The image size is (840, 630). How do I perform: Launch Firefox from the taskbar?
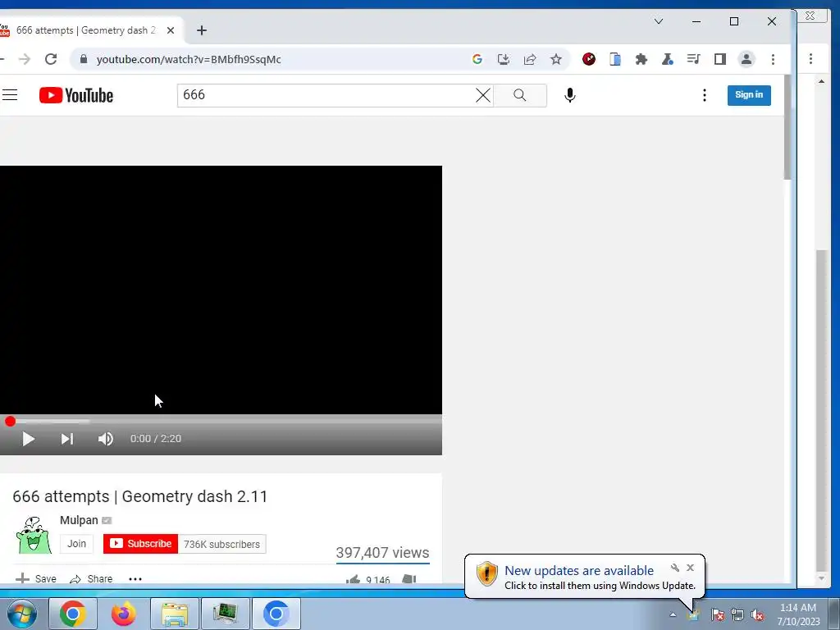point(123,614)
